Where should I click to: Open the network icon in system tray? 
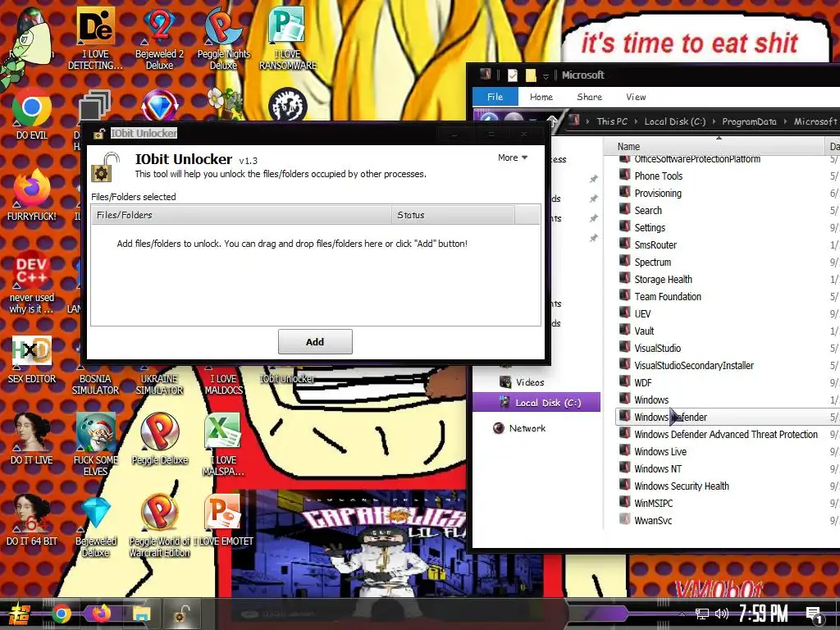[x=702, y=614]
